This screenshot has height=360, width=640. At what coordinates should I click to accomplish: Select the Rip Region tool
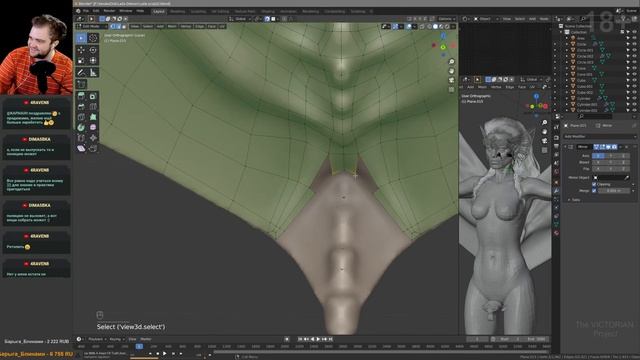[93, 148]
